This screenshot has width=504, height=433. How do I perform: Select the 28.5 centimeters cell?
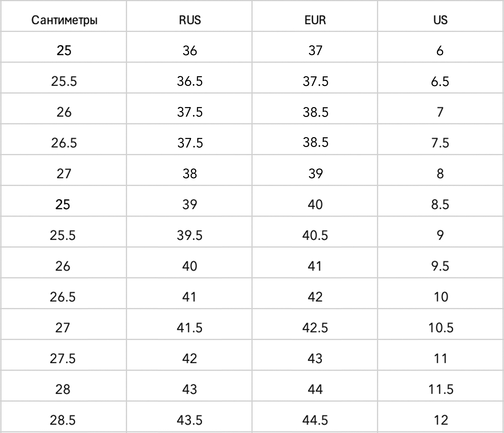[63, 420]
